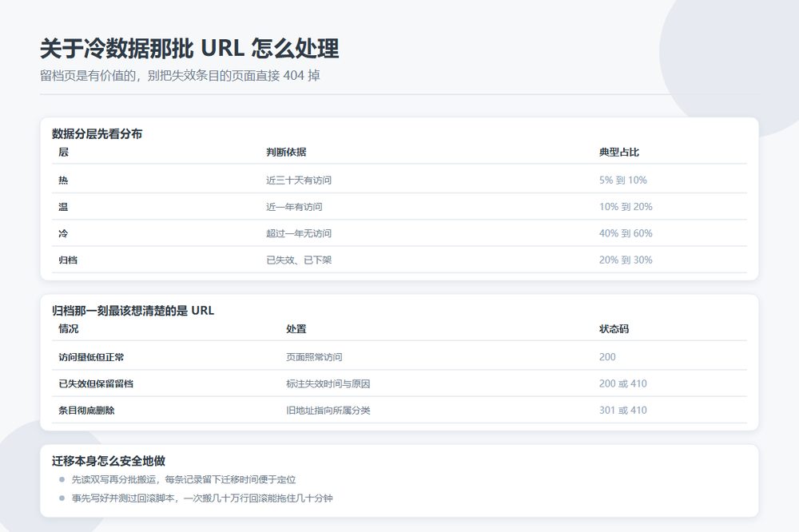
Task: Click the row label 温
Action: coord(63,206)
